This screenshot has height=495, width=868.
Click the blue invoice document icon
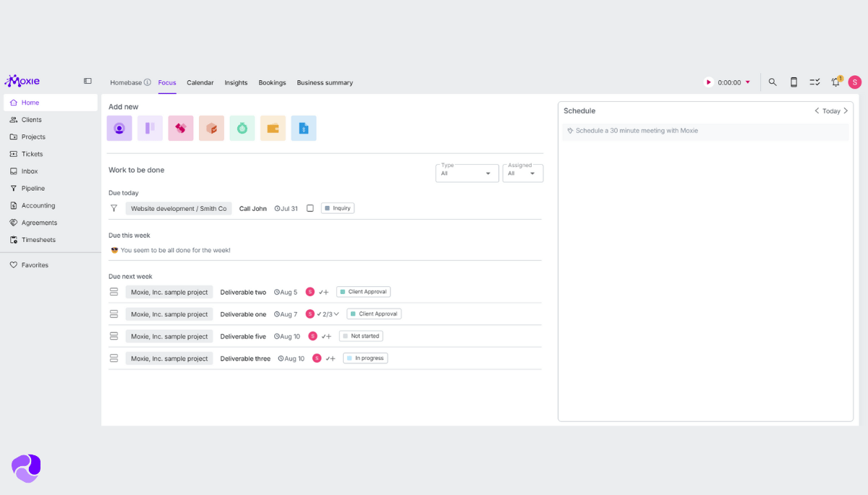pyautogui.click(x=304, y=128)
